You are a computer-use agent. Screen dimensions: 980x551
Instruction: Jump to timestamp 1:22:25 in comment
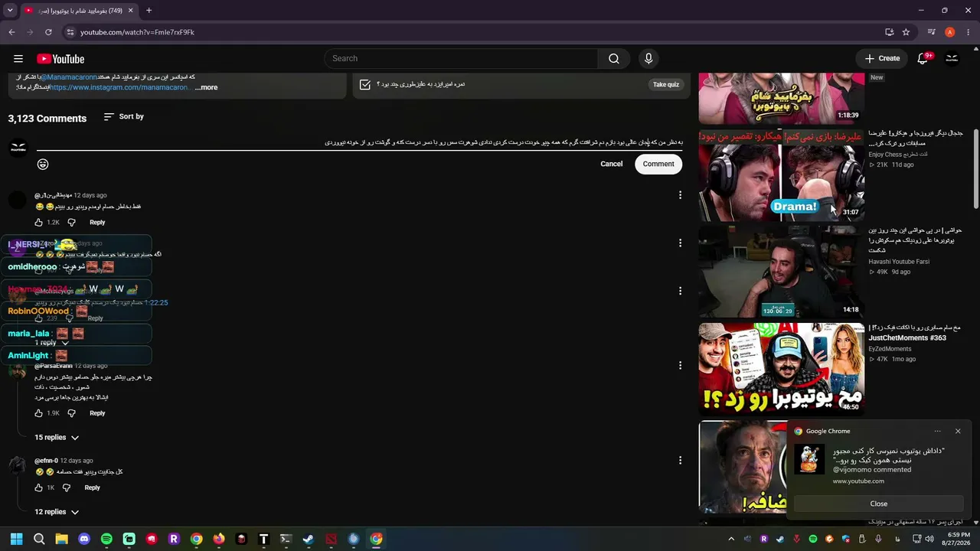155,303
